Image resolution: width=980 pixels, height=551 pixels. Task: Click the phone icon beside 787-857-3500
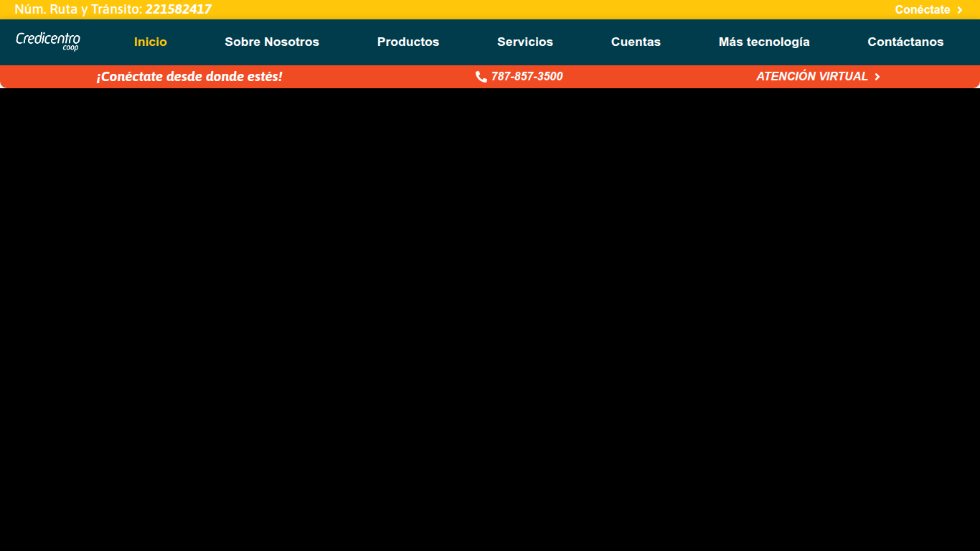coord(481,77)
